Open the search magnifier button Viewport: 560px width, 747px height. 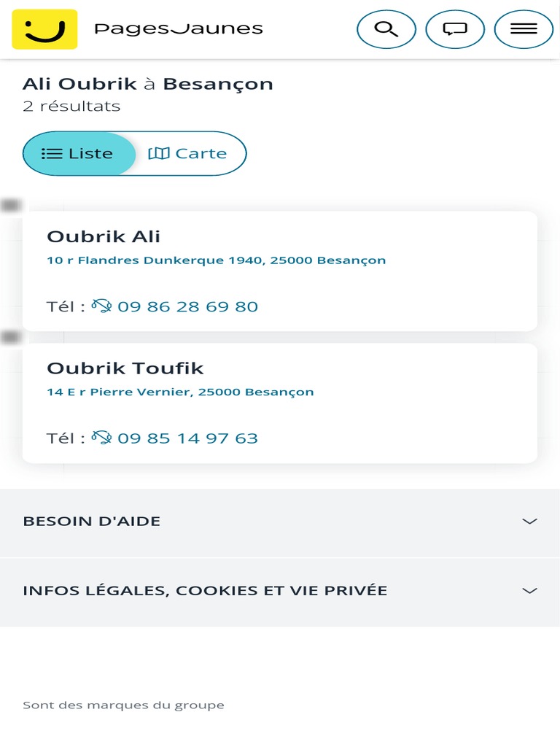[386, 29]
